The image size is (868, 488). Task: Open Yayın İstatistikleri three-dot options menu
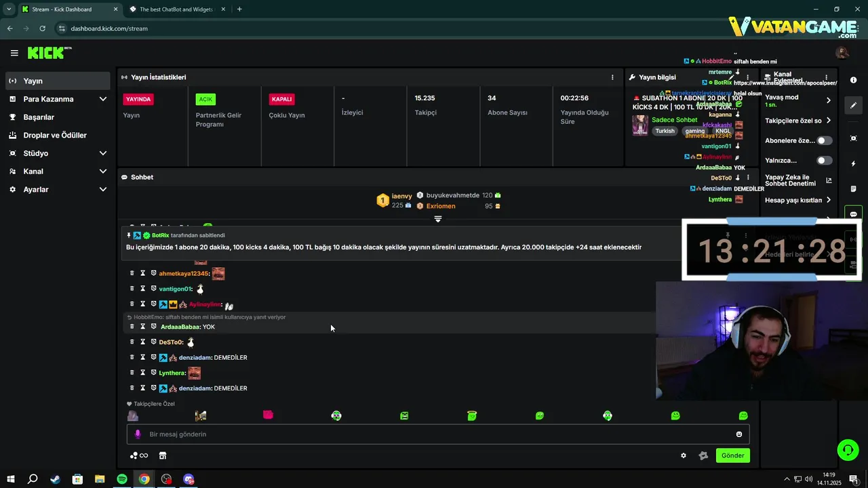(612, 77)
